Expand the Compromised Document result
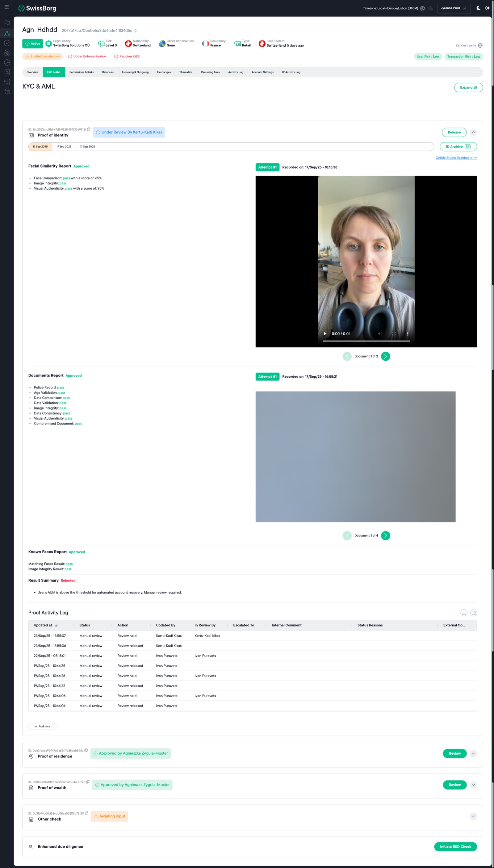This screenshot has width=494, height=868. pyautogui.click(x=30, y=423)
